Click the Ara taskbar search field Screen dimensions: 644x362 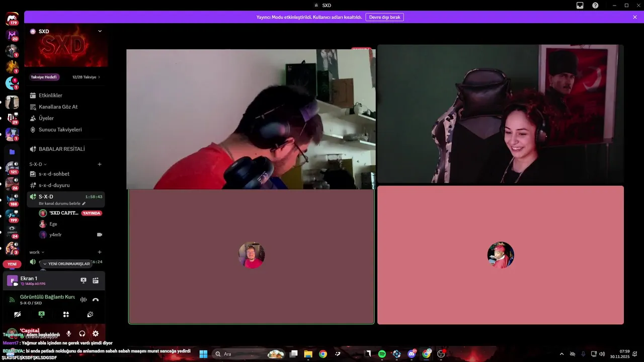(250, 354)
